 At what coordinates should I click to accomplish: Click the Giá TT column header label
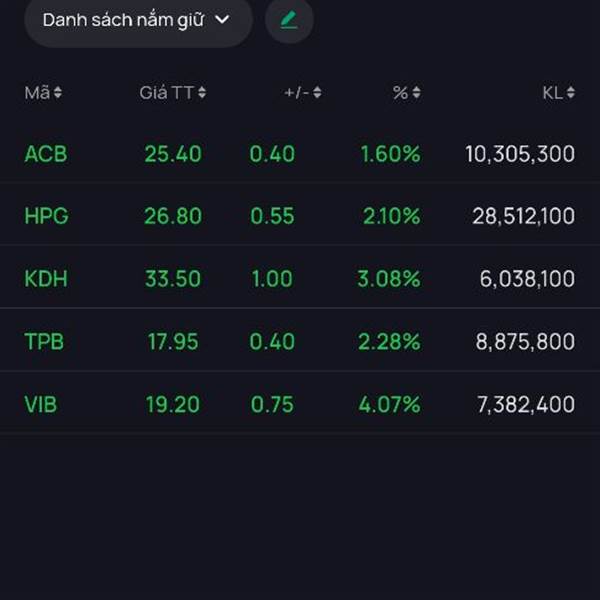pos(166,93)
